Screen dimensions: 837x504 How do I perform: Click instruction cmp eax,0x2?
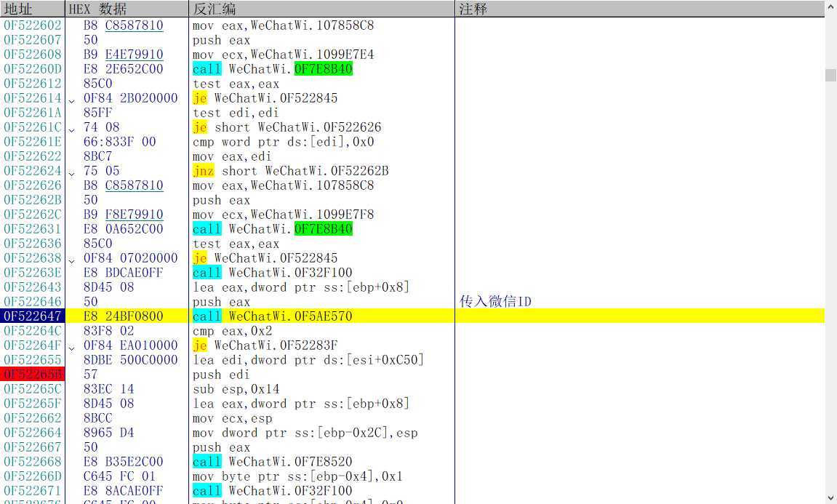tap(232, 331)
